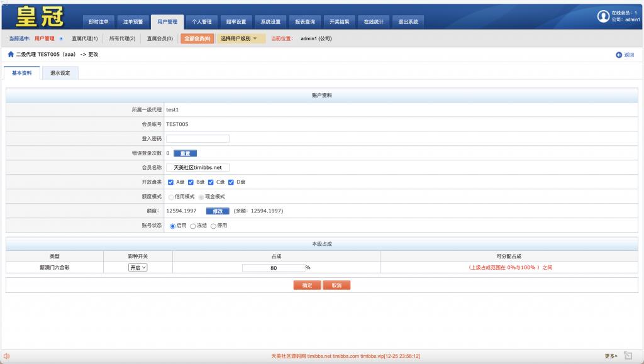The image size is (644, 364).
Task: Click the blue back arrow icon
Action: coord(619,55)
